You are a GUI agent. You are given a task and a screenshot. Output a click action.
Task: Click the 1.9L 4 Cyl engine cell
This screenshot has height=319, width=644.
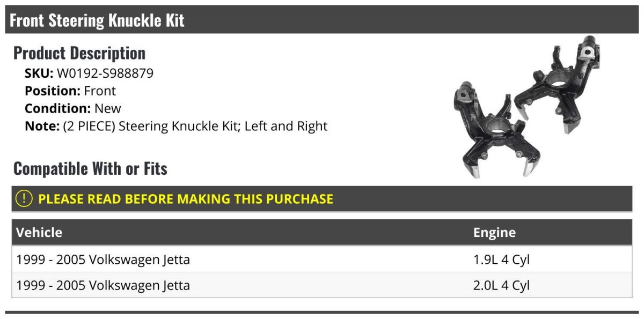coord(501,259)
